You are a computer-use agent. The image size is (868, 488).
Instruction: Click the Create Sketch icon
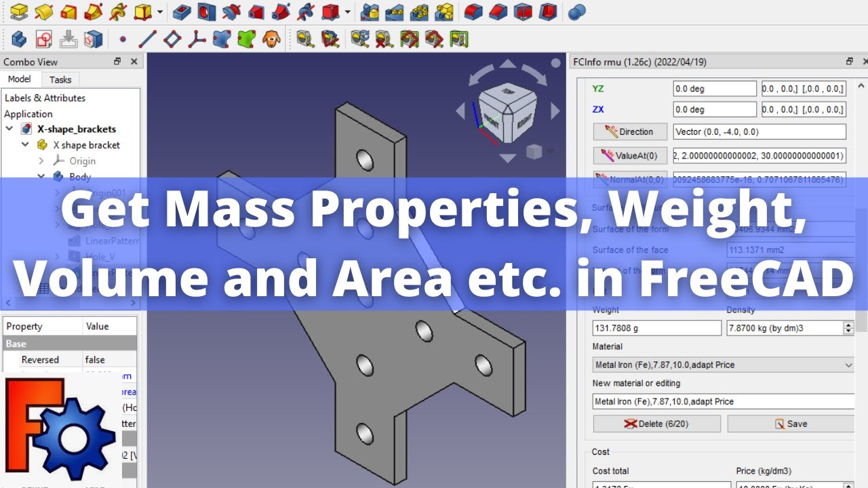(x=43, y=39)
